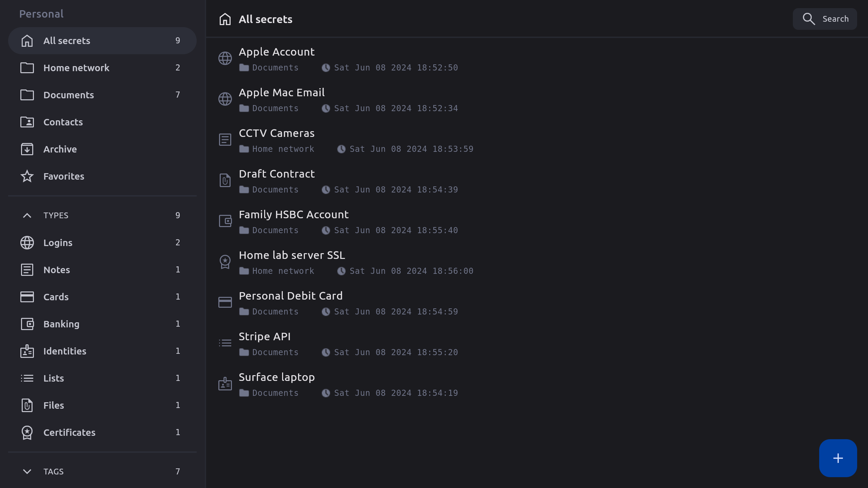This screenshot has height=488, width=868.
Task: Click the Certificates ribbon icon
Action: 27,432
